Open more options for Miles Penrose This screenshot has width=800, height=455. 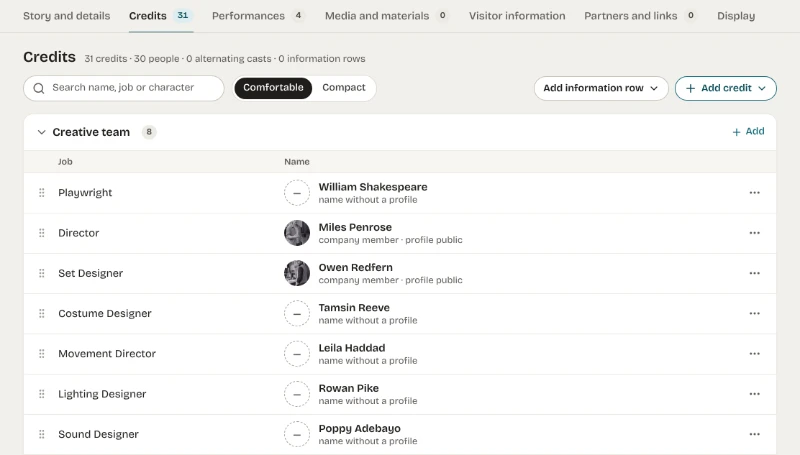coord(755,233)
